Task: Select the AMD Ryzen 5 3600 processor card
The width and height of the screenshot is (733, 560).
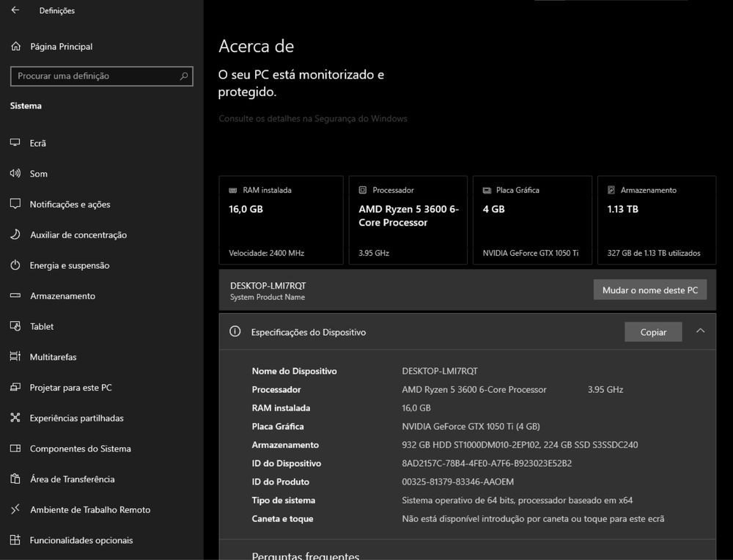Action: 408,220
